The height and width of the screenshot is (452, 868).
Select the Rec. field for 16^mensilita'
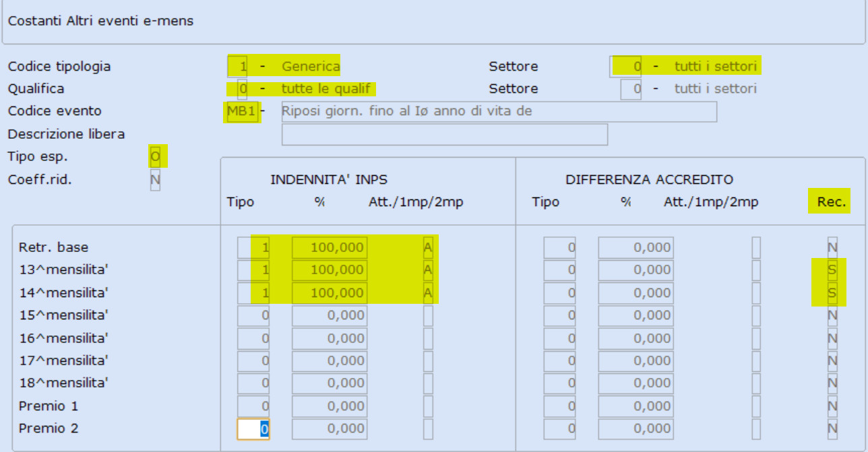pos(832,338)
